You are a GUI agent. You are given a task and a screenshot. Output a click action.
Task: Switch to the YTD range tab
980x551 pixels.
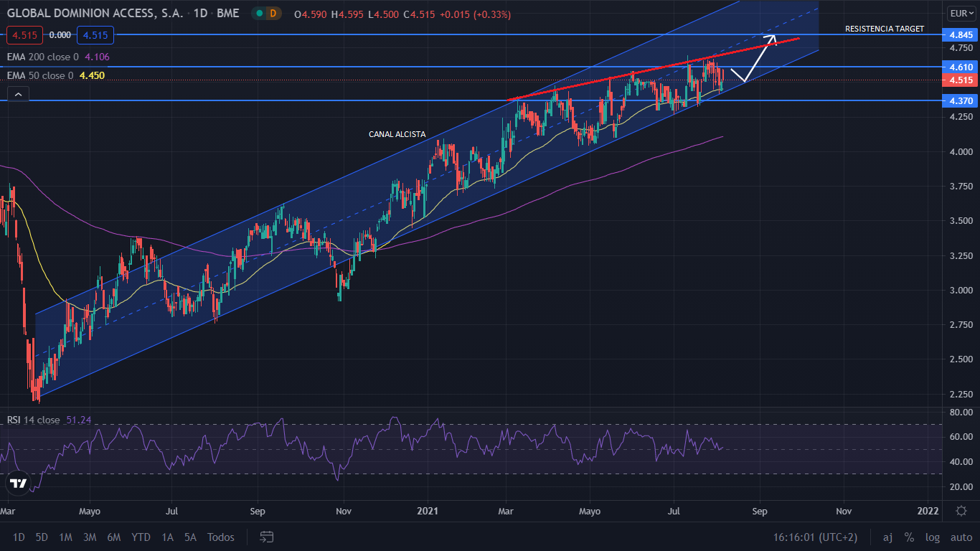point(141,537)
